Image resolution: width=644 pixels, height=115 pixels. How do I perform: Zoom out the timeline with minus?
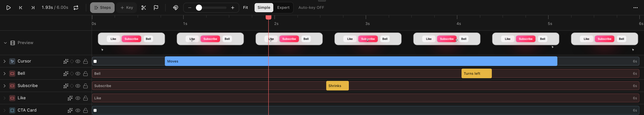(190, 8)
